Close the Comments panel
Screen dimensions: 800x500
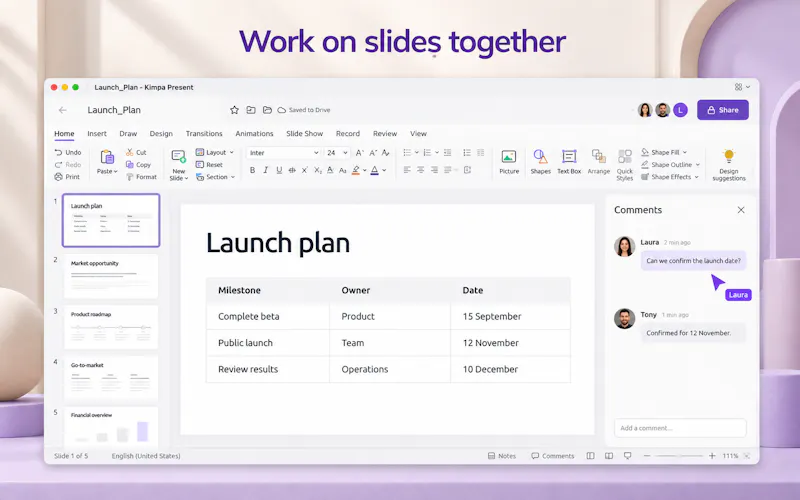click(x=741, y=210)
